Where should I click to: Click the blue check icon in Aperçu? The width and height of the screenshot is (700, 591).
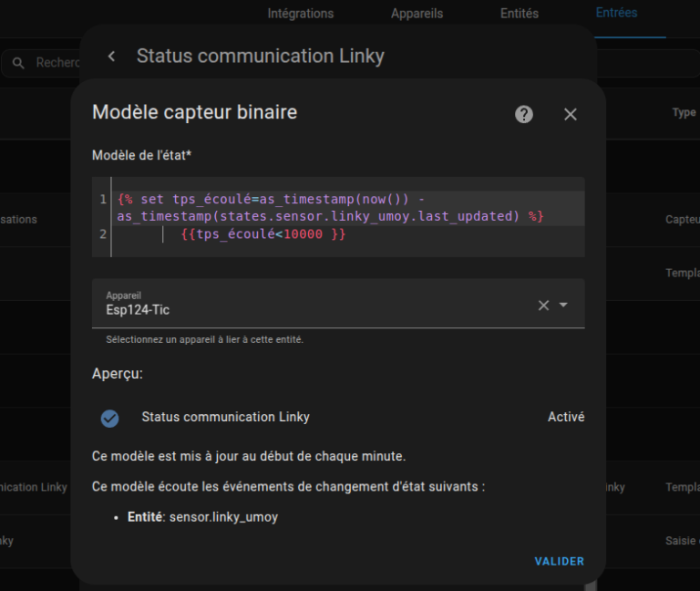click(x=109, y=418)
